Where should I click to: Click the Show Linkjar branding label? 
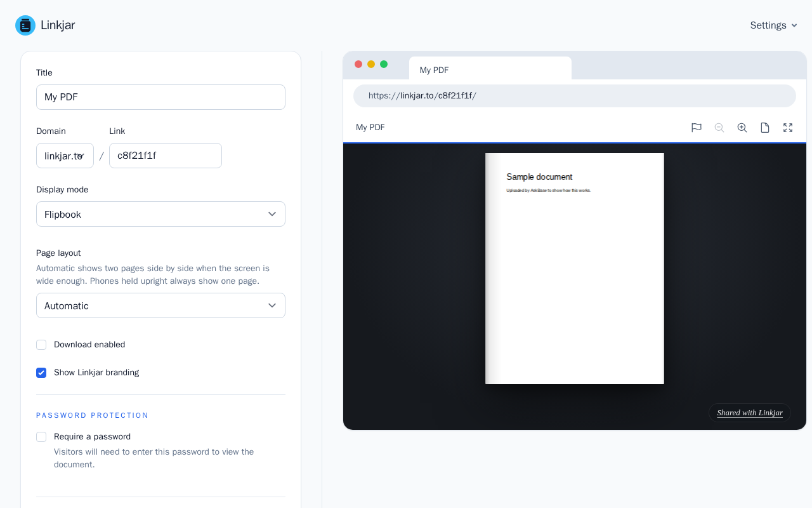point(96,373)
